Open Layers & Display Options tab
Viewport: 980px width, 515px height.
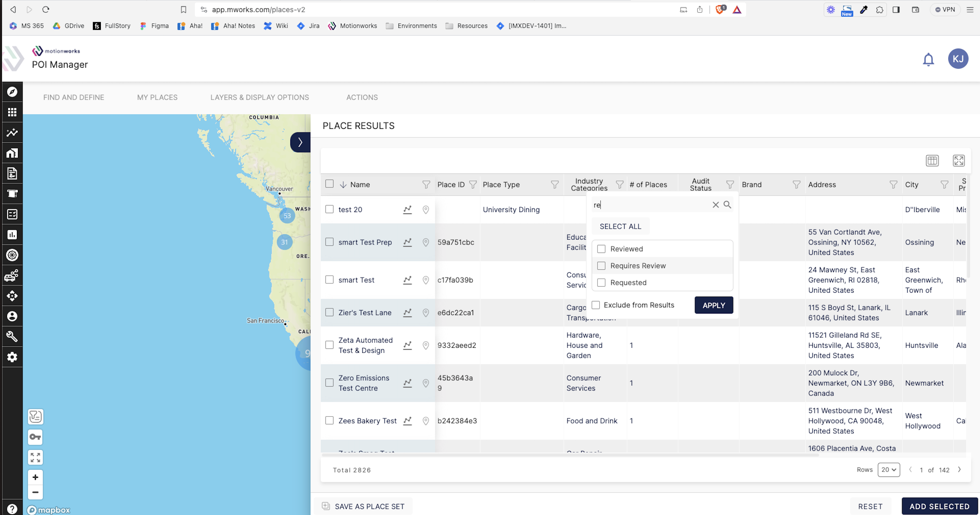pos(260,98)
